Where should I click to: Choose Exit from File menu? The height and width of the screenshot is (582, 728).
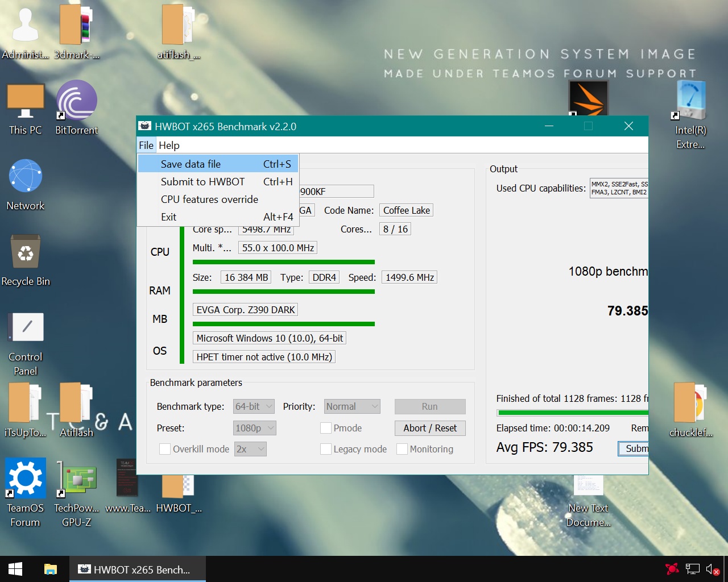tap(218, 217)
